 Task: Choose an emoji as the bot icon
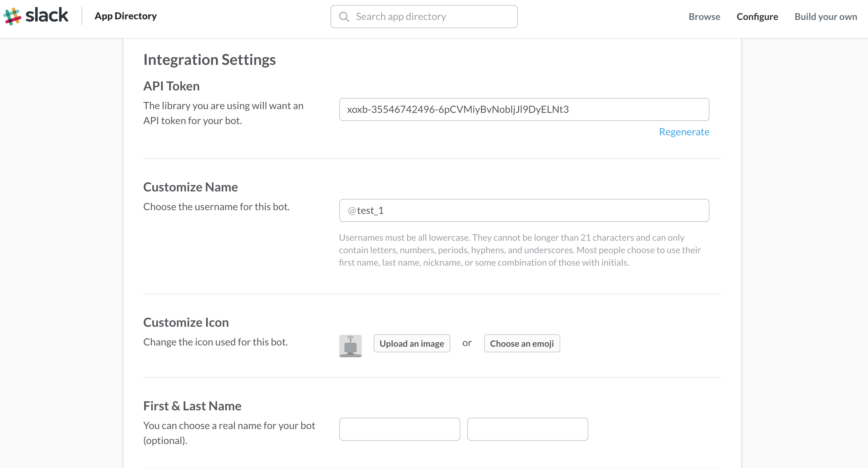[521, 343]
